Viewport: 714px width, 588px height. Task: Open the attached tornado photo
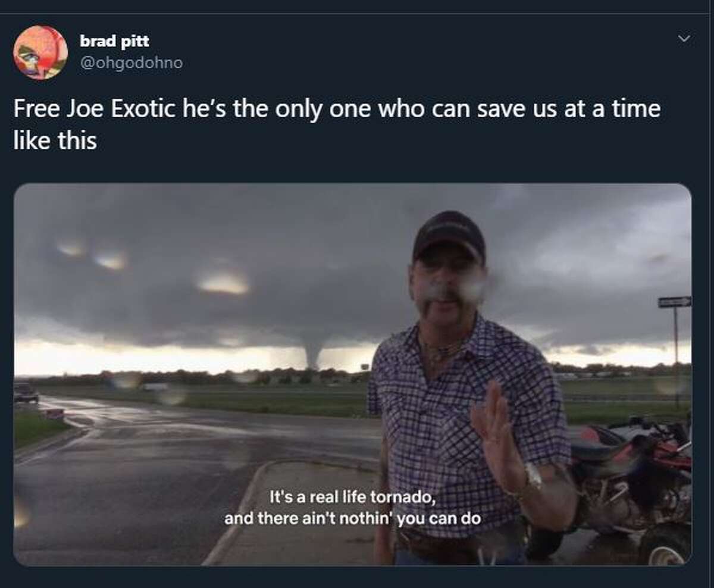click(352, 374)
